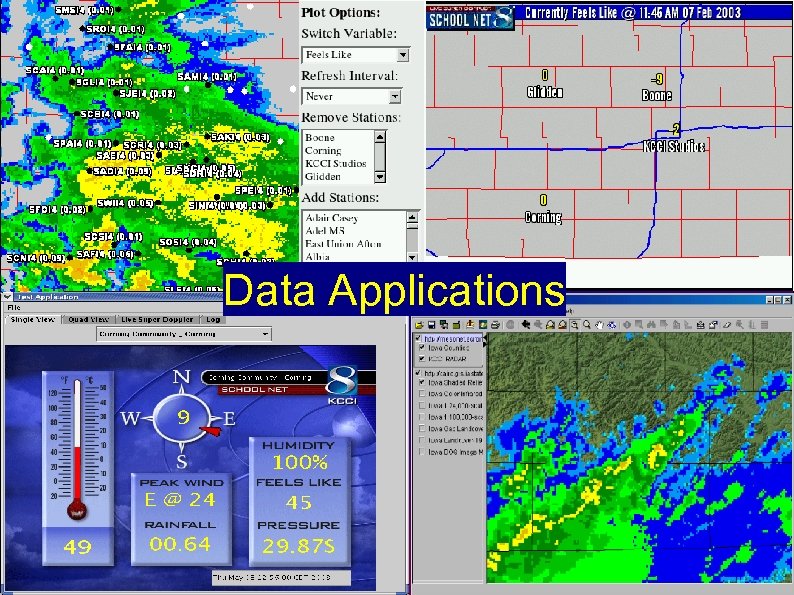Image resolution: width=794 pixels, height=595 pixels.
Task: Click the SFDI4 station label on radar map
Action: coord(57,209)
